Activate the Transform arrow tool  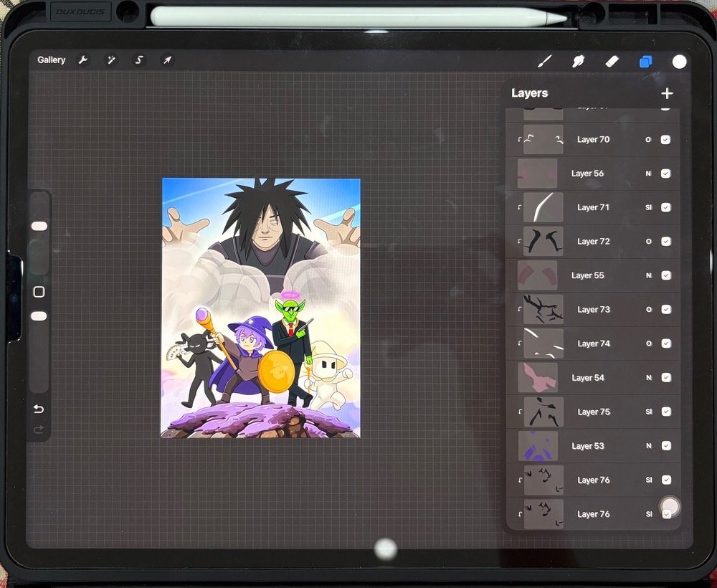pyautogui.click(x=167, y=60)
